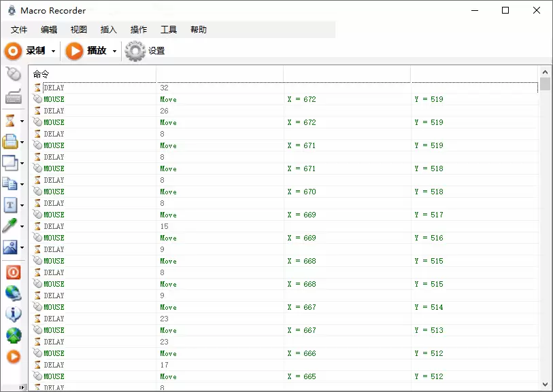Open the 编辑 menu
This screenshot has height=392, width=553.
coord(49,30)
